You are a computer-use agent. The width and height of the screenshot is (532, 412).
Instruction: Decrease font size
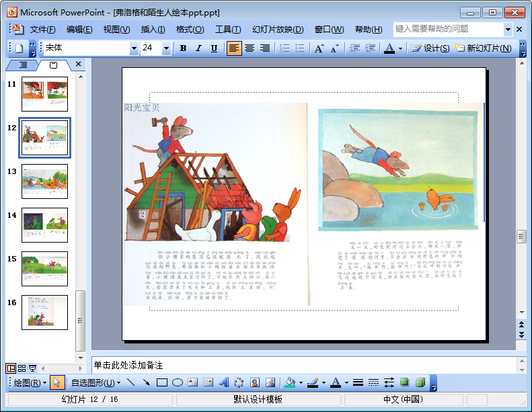pos(335,48)
